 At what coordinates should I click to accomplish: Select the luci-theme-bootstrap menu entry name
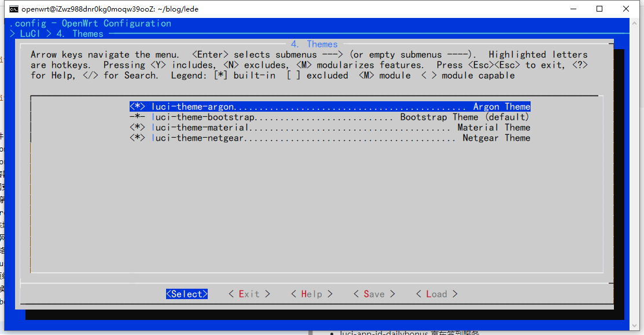pos(203,117)
